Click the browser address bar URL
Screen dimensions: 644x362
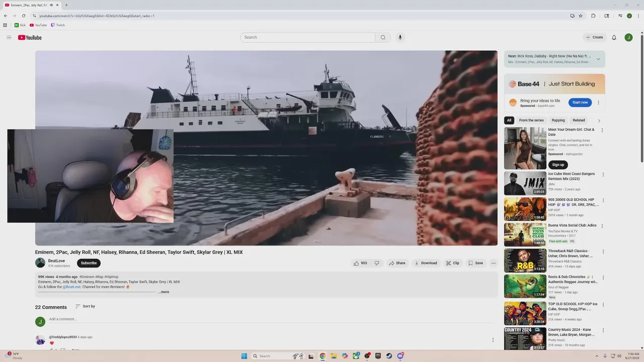coord(97,16)
